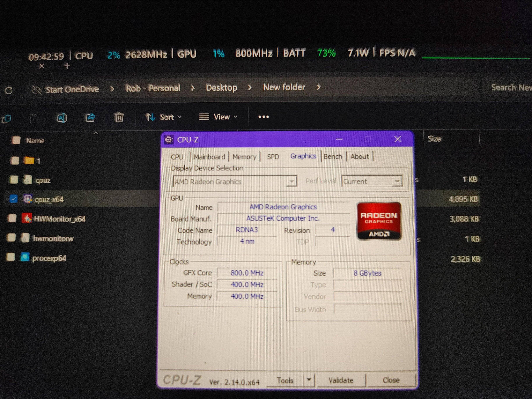This screenshot has width=532, height=399.
Task: Click the Desktop breadcrumb in address bar
Action: (x=221, y=88)
